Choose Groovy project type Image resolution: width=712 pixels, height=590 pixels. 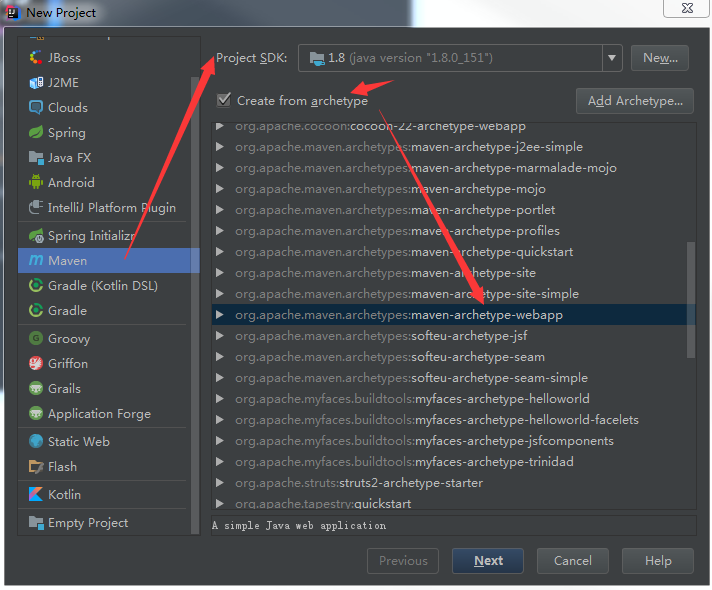coord(105,338)
